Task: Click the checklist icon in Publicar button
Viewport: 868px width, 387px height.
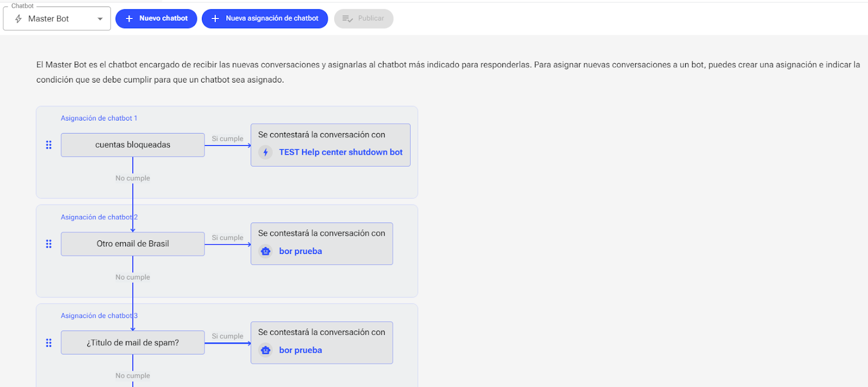Action: point(348,19)
